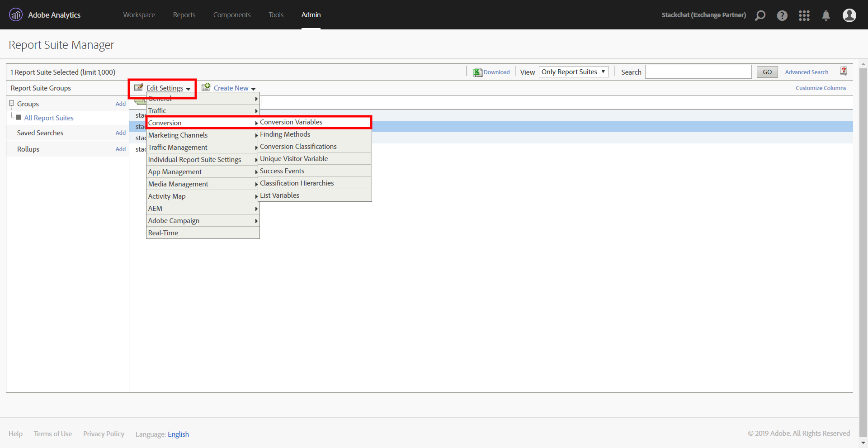Click the Stackchat (Exchange Partner) company name
Viewport: 868px width, 448px height.
coord(704,15)
